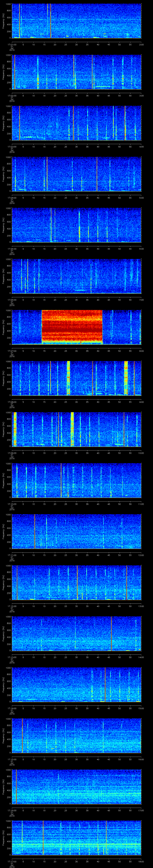Select the 17:12:00 start time label
This screenshot has height=868, width=153.
click(12, 606)
